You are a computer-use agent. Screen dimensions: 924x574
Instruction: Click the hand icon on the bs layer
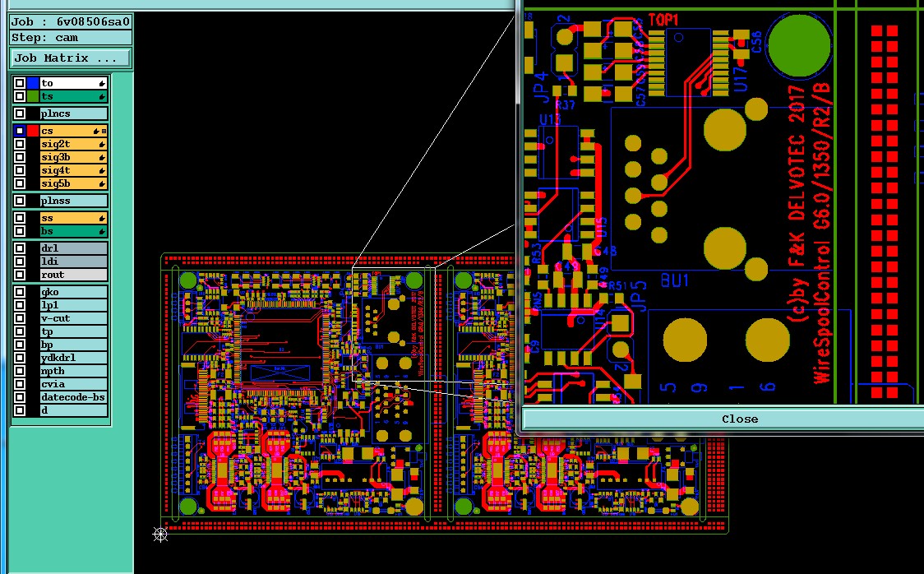[102, 232]
